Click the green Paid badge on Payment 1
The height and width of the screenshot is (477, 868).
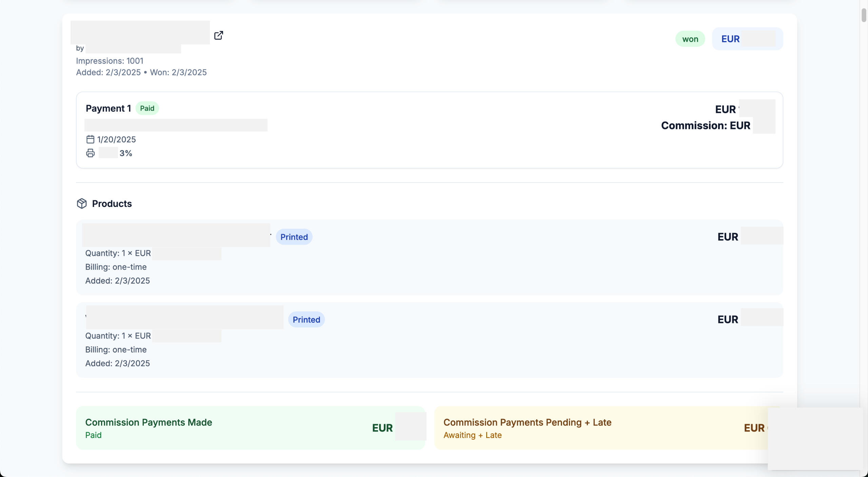coord(147,108)
